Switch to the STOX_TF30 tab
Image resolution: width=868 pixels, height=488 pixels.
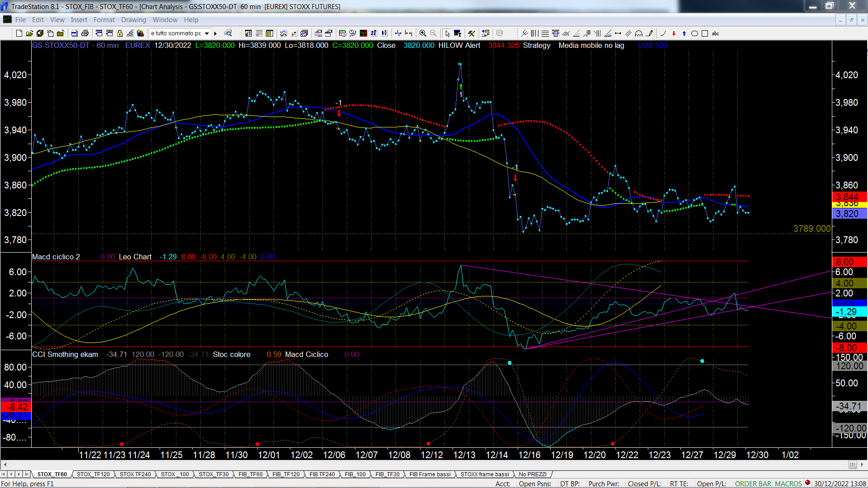[x=214, y=474]
